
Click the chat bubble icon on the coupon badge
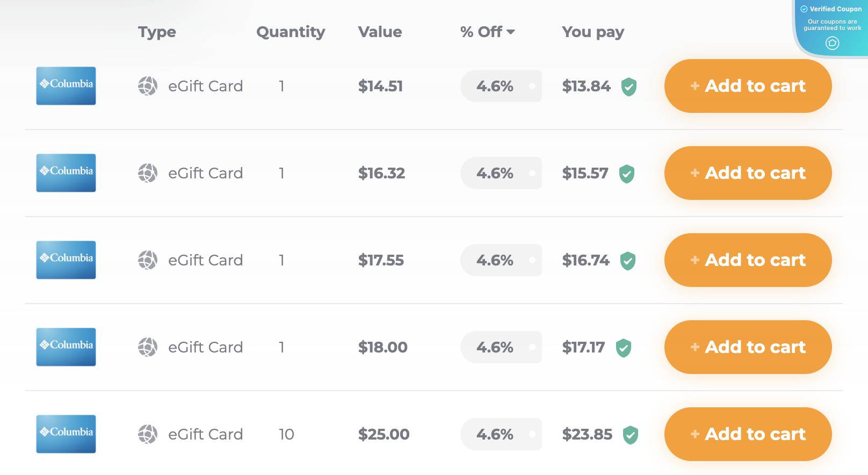pyautogui.click(x=832, y=44)
